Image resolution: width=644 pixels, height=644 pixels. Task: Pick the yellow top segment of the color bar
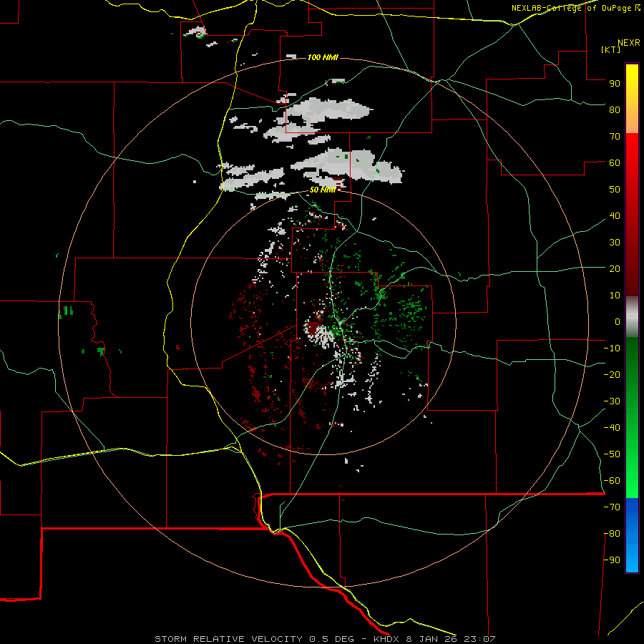coord(632,99)
